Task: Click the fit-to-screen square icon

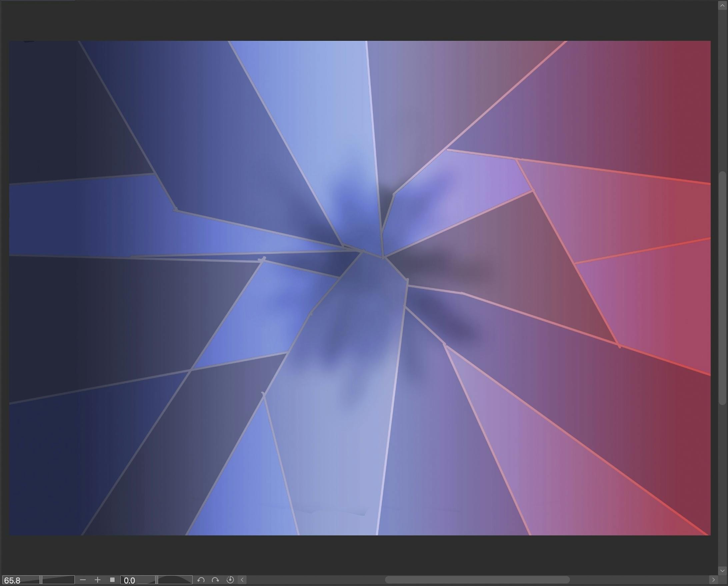Action: (x=112, y=580)
